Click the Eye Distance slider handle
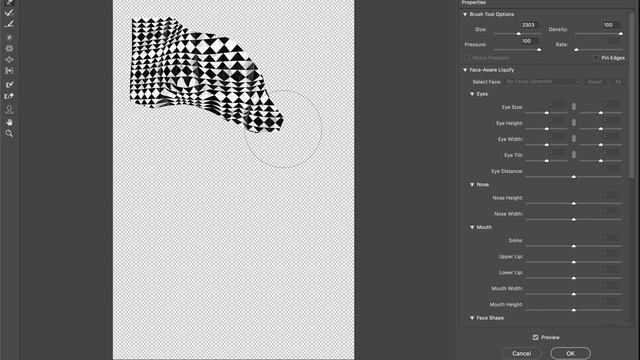The height and width of the screenshot is (360, 640). pyautogui.click(x=573, y=176)
